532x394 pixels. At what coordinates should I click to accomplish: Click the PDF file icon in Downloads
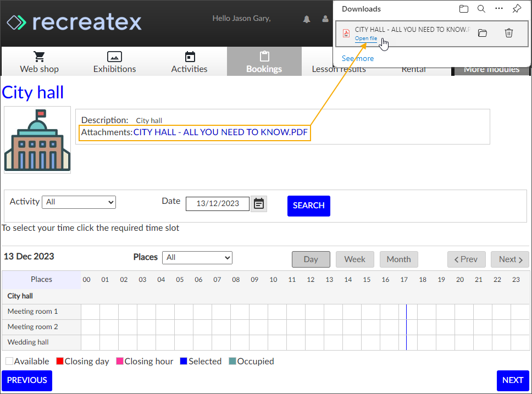tap(346, 33)
